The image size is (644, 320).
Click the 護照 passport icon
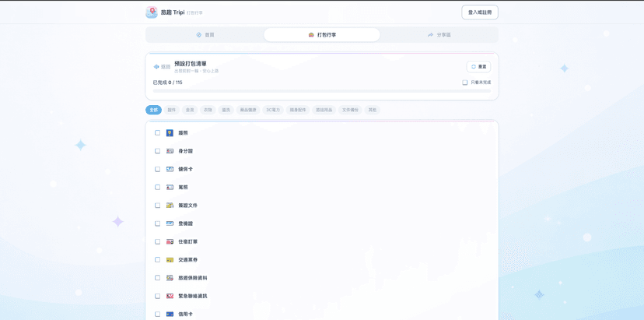[170, 133]
